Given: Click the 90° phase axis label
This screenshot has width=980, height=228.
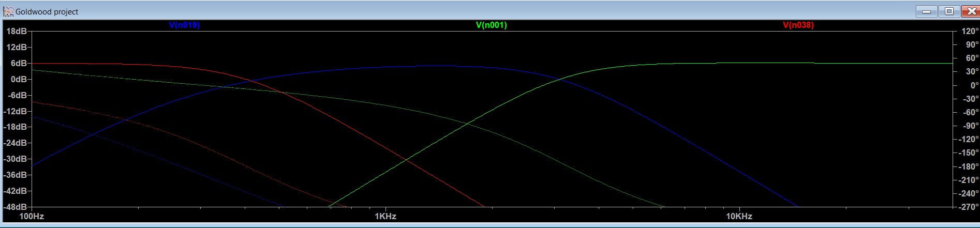Looking at the screenshot, I should [x=972, y=45].
